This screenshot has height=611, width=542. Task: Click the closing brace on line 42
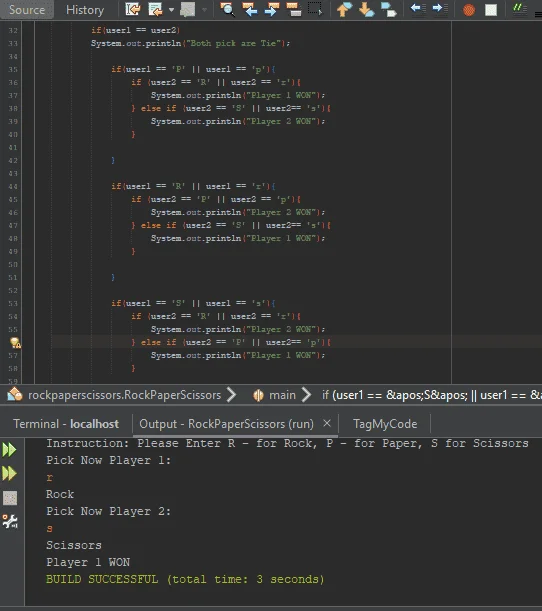click(113, 160)
